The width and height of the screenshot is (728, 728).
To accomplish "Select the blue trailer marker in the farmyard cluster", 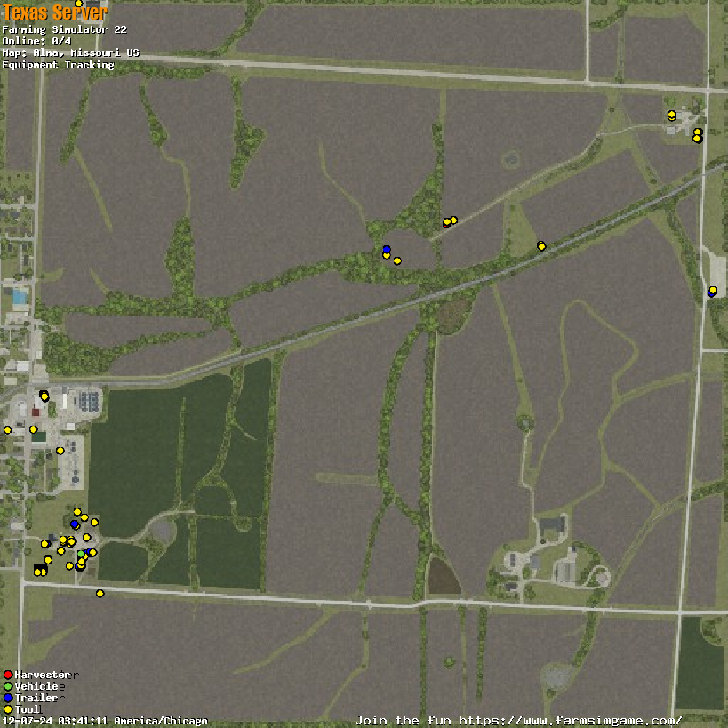I will (x=75, y=524).
